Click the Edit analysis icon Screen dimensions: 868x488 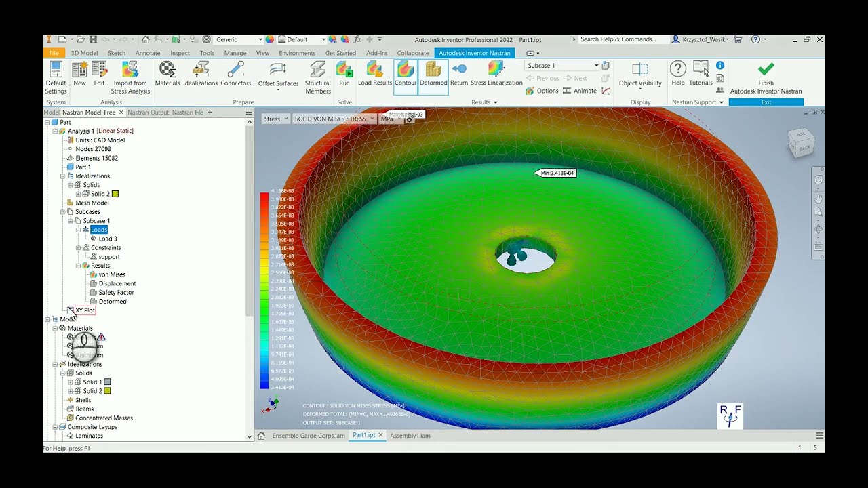point(99,75)
